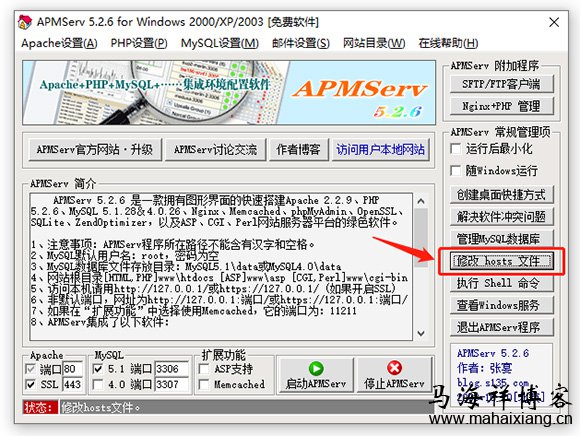Open 查看Windows服务 button
This screenshot has width=580, height=436.
(x=502, y=305)
